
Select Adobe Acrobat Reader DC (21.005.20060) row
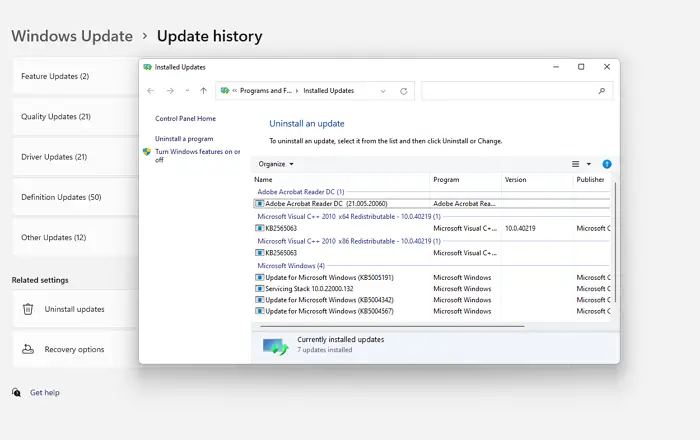point(431,203)
